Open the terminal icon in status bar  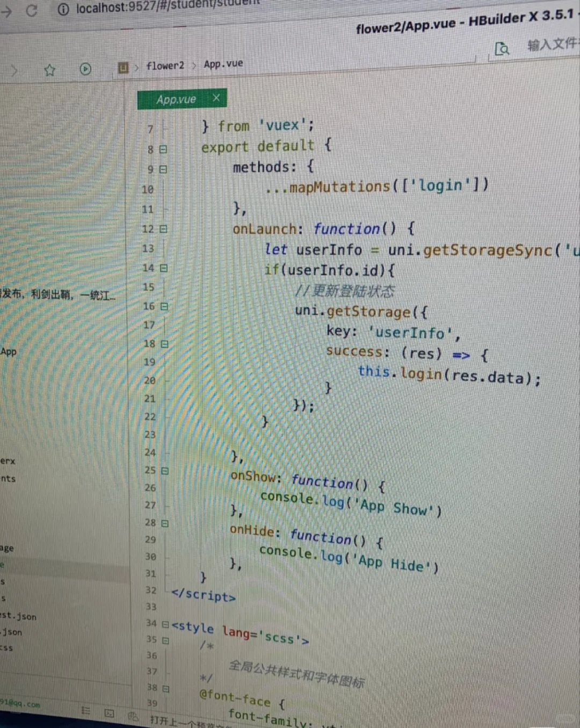pyautogui.click(x=110, y=713)
